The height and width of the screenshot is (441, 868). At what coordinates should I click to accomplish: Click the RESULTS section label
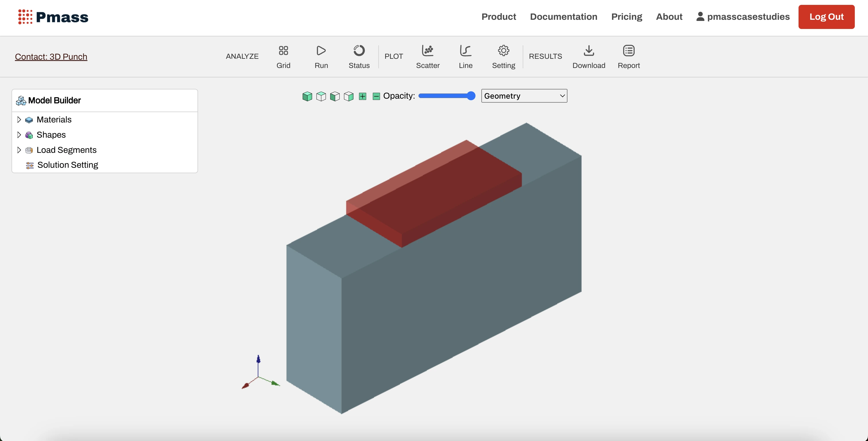[x=545, y=56]
